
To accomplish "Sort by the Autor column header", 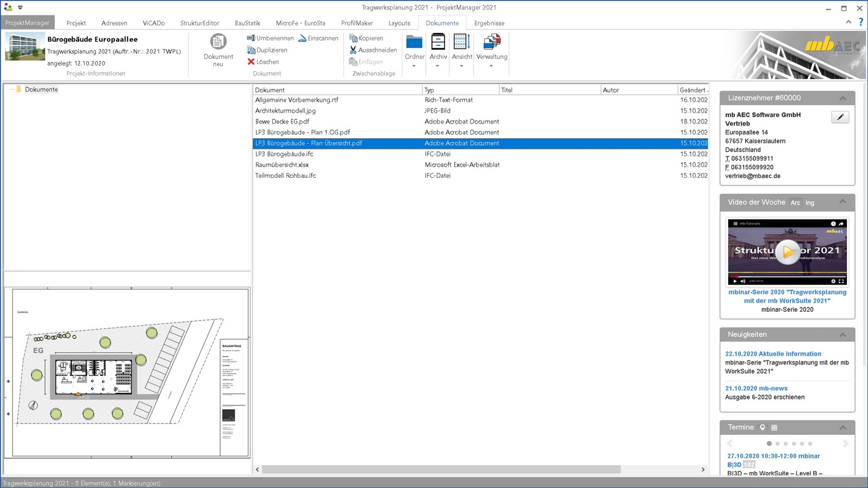I will (x=639, y=90).
